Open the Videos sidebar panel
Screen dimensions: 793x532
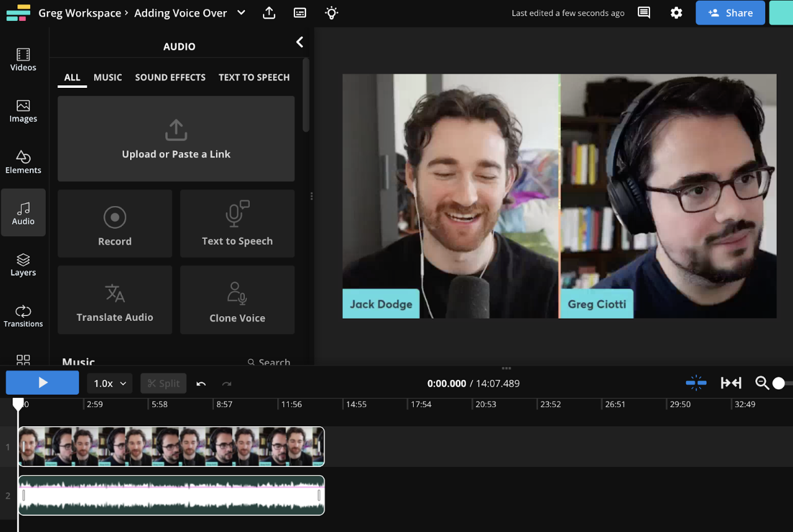coord(23,59)
